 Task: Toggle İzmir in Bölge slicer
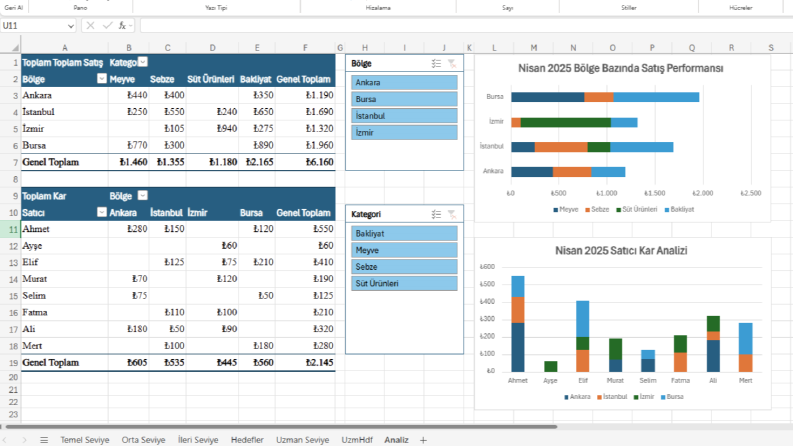pos(404,132)
